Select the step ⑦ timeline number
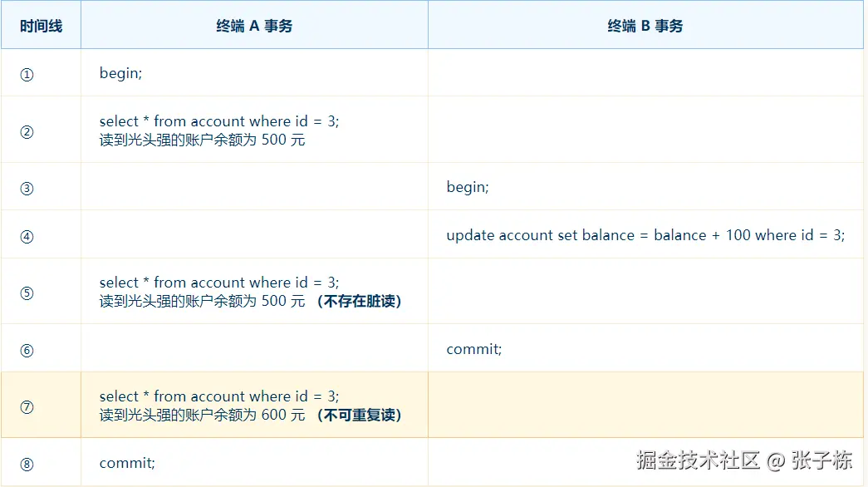 [x=27, y=407]
